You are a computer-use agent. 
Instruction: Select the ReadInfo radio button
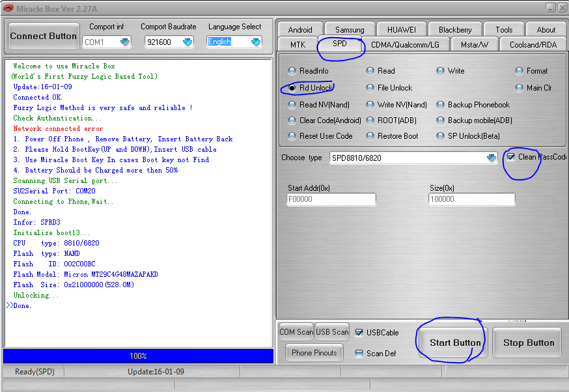(292, 71)
